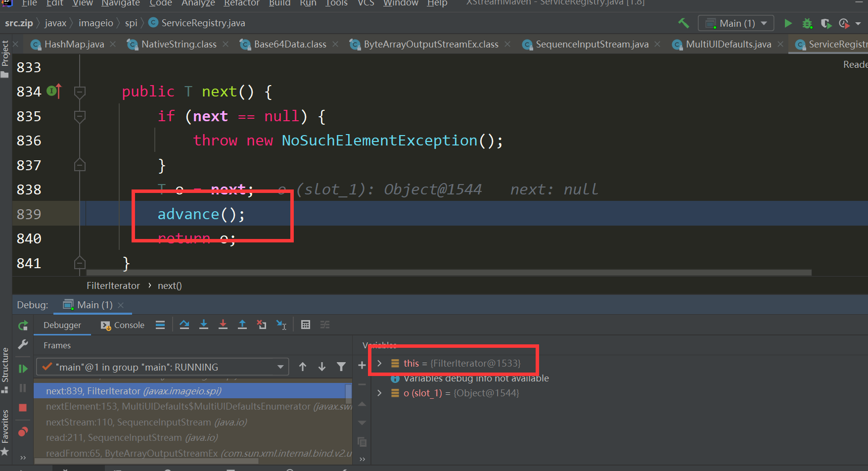Stop the program with red square icon
The height and width of the screenshot is (471, 868).
click(x=23, y=408)
